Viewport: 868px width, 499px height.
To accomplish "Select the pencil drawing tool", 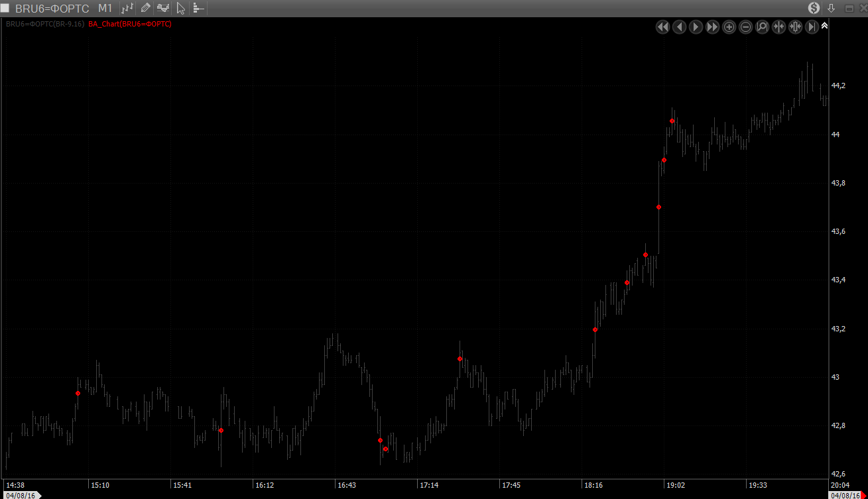I will (x=145, y=8).
